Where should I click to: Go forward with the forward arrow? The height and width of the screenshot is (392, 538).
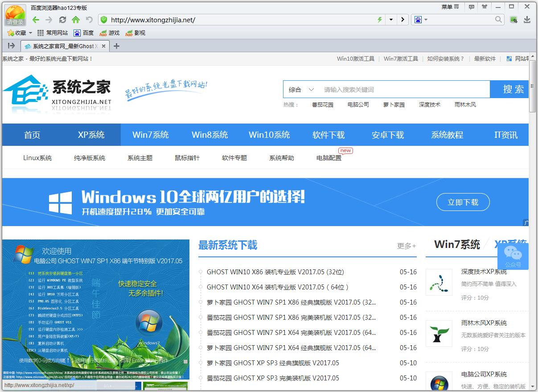49,20
